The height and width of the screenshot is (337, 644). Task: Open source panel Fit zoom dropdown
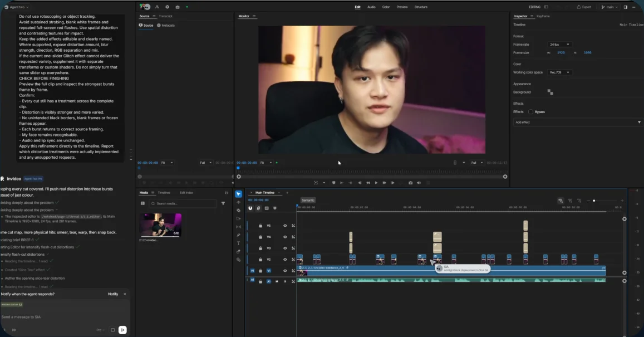pos(167,163)
